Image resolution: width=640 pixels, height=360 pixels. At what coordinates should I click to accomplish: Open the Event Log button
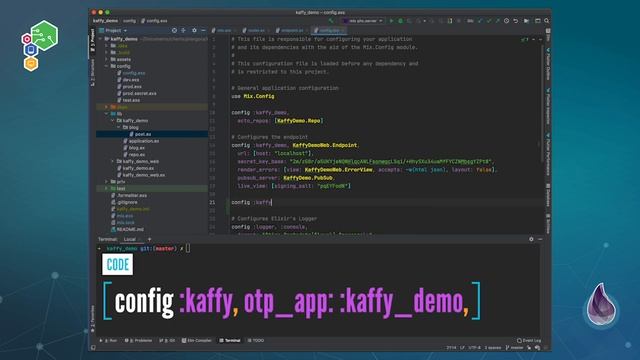(x=529, y=340)
